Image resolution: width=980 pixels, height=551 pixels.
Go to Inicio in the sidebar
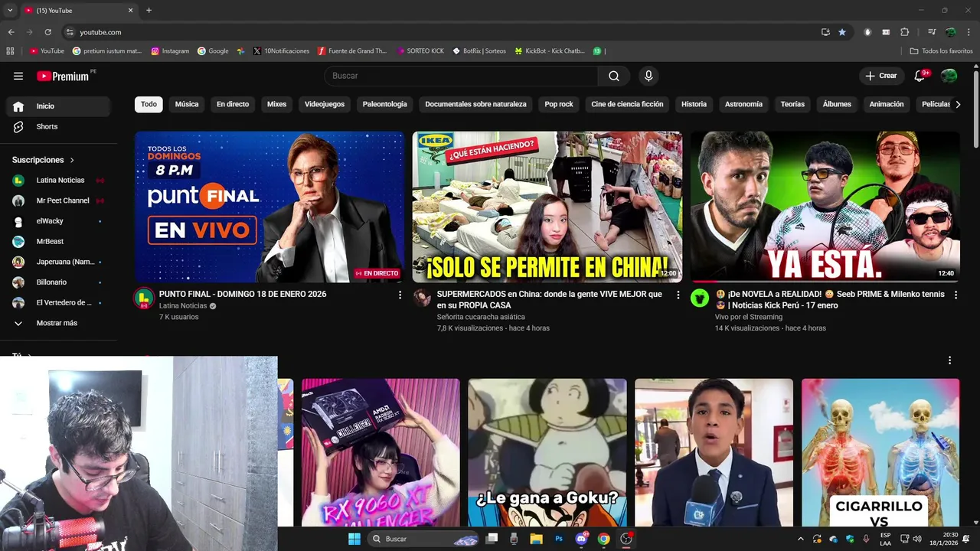(x=58, y=106)
